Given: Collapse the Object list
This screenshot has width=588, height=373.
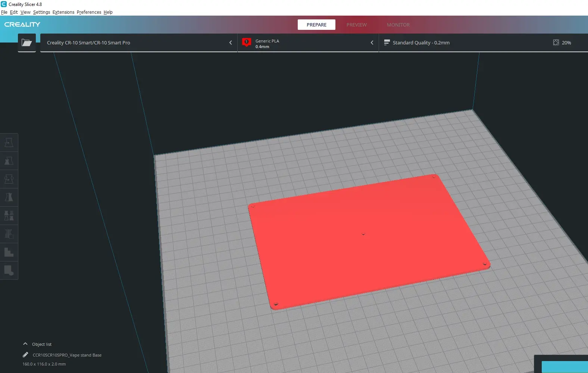Looking at the screenshot, I should (25, 344).
